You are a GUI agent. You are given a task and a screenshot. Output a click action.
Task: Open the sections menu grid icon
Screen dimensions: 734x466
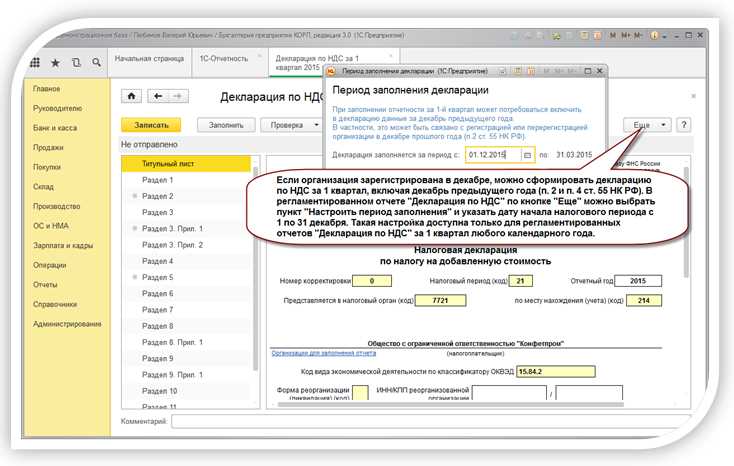(x=37, y=63)
